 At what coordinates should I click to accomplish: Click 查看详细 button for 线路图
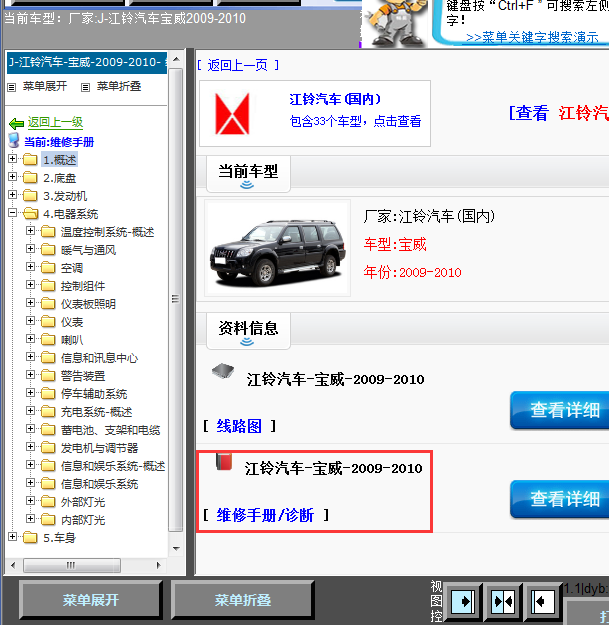pyautogui.click(x=560, y=410)
